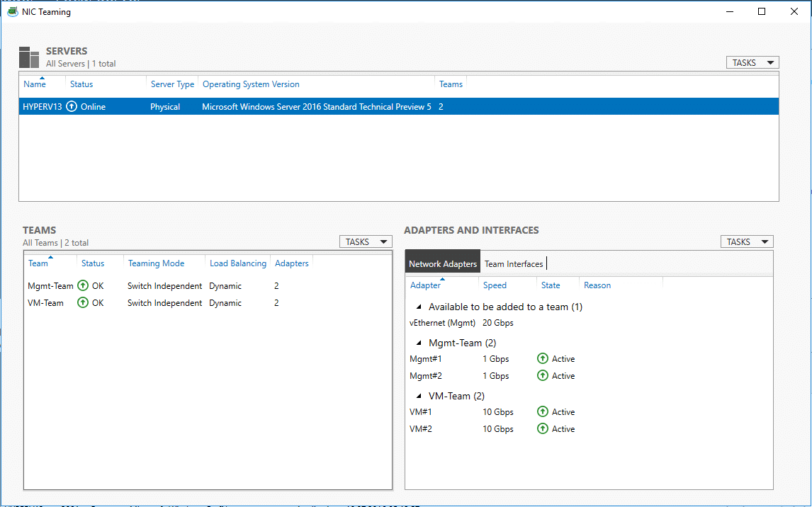Click the NIC Teaming title bar icon

pos(13,11)
